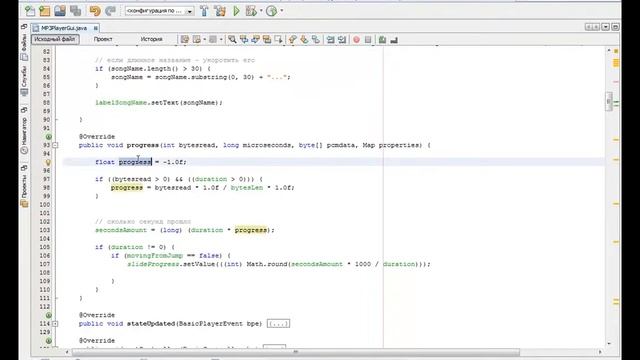Toggle Highlight Search in editor toolbar
Image resolution: width=640 pixels, height=360 pixels.
267,40
